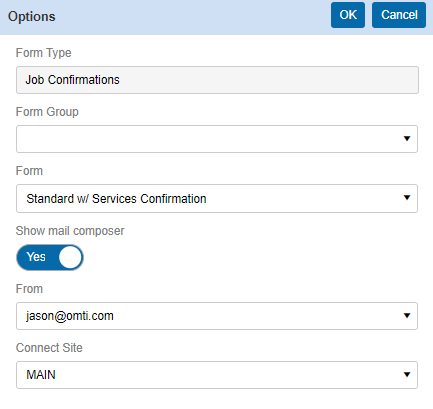This screenshot has height=409, width=433.
Task: Cancel the Options dialog
Action: click(399, 15)
